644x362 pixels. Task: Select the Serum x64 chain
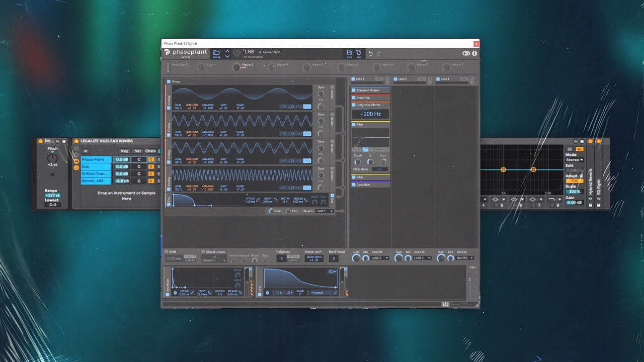coord(96,180)
